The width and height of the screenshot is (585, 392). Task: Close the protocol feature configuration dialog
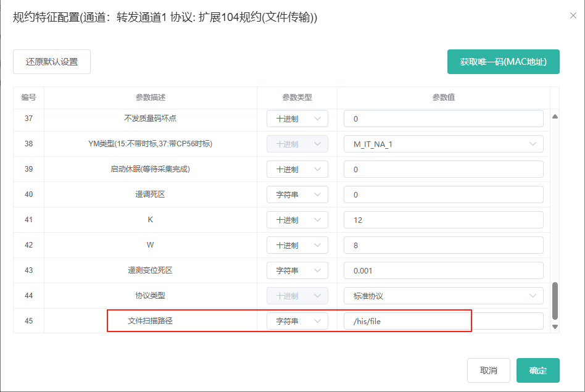[573, 15]
